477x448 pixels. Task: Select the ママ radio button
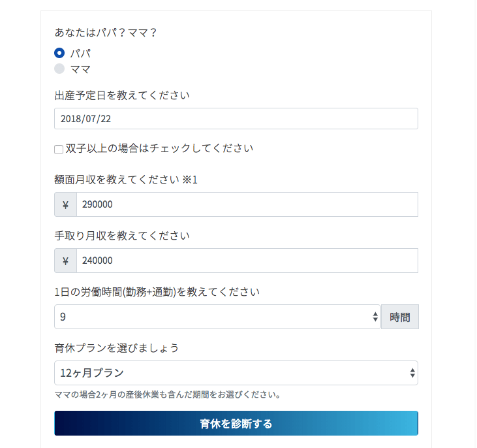pyautogui.click(x=59, y=69)
